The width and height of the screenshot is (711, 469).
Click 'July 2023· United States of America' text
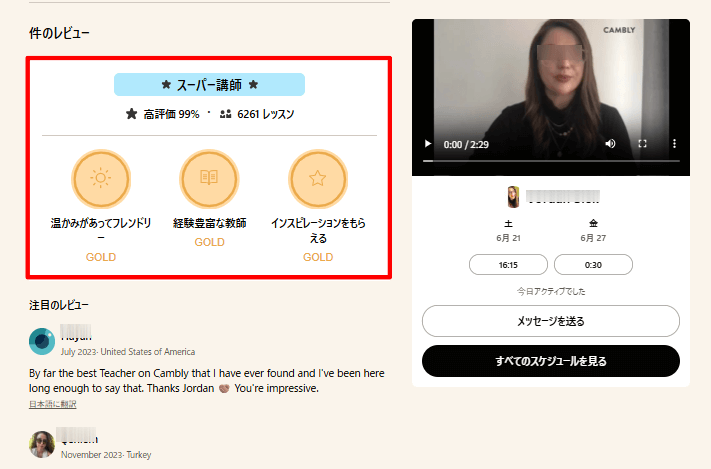(x=128, y=352)
